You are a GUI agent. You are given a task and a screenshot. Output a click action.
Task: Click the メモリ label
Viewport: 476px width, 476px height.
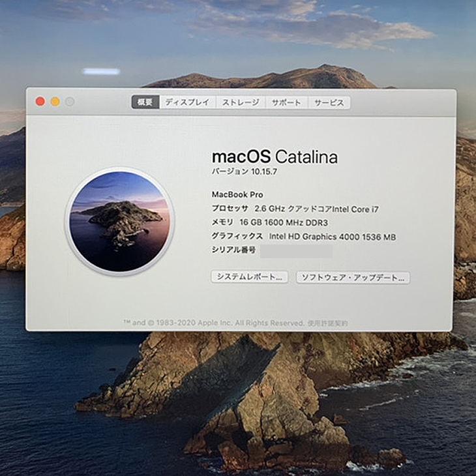[x=222, y=222]
